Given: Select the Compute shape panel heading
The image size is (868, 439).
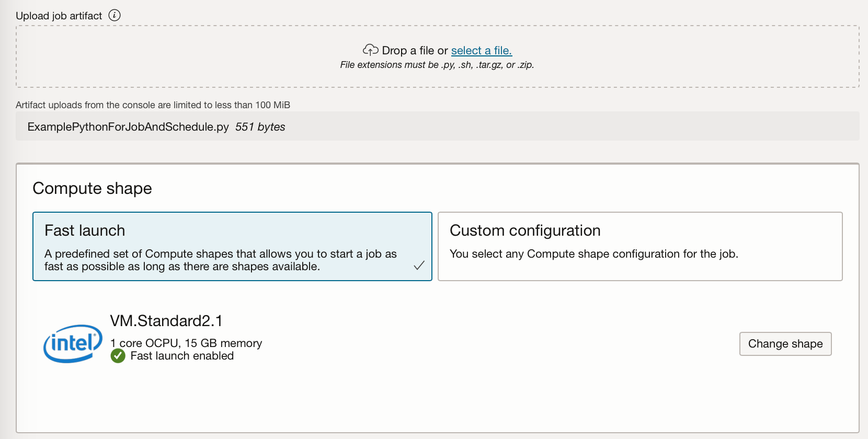Looking at the screenshot, I should [92, 188].
